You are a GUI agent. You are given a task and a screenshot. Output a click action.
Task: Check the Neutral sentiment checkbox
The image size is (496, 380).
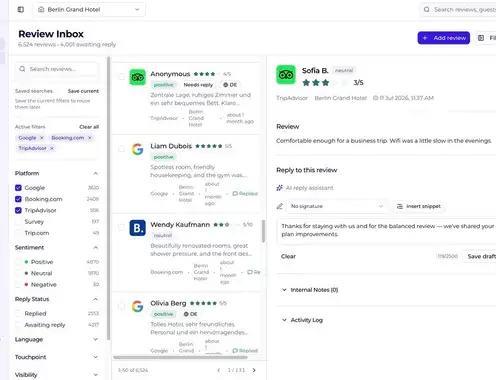18,273
